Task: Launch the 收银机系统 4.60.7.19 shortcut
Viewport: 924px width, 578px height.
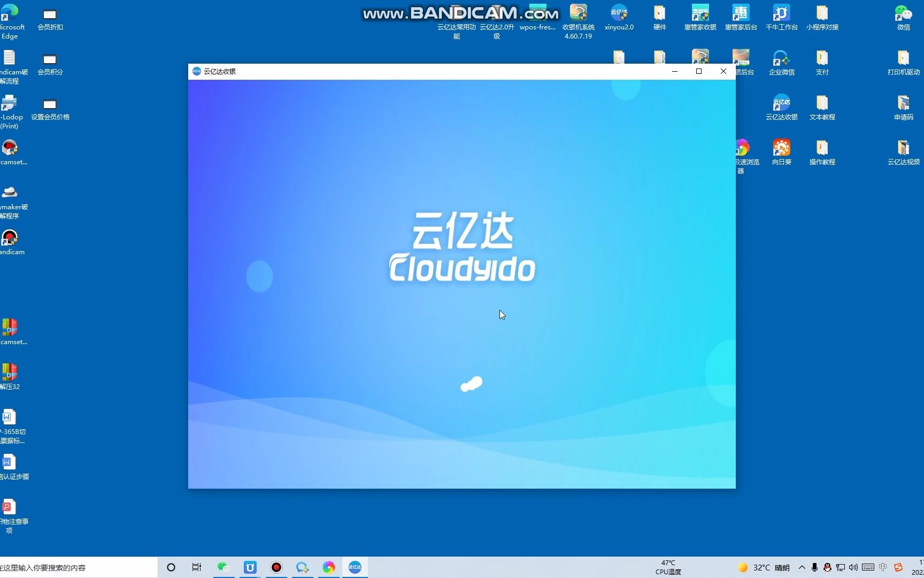Action: click(x=578, y=21)
